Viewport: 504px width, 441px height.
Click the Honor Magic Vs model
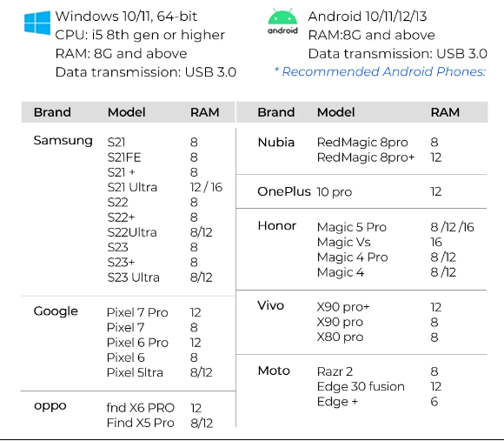click(x=343, y=242)
